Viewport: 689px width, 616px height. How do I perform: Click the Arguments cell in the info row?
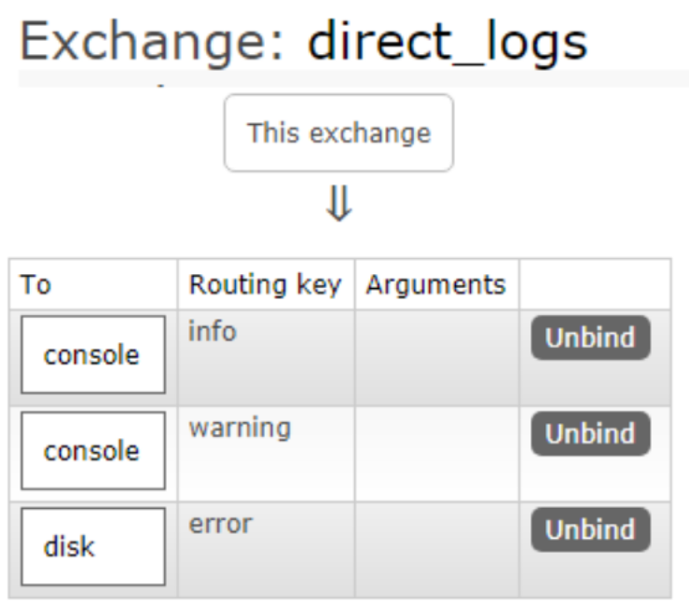click(x=436, y=357)
